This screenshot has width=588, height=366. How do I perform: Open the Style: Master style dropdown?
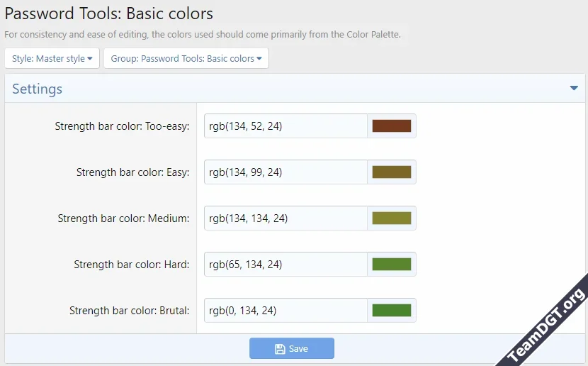coord(52,59)
